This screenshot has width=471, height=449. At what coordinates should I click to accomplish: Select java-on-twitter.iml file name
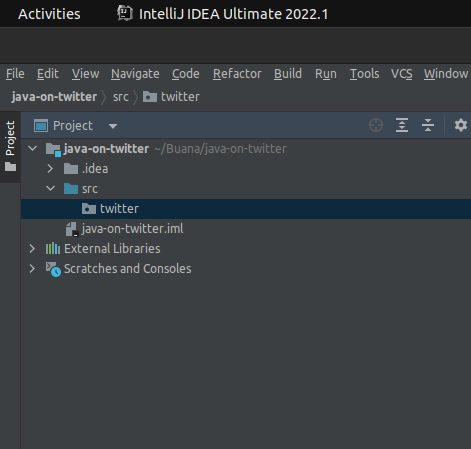point(132,229)
